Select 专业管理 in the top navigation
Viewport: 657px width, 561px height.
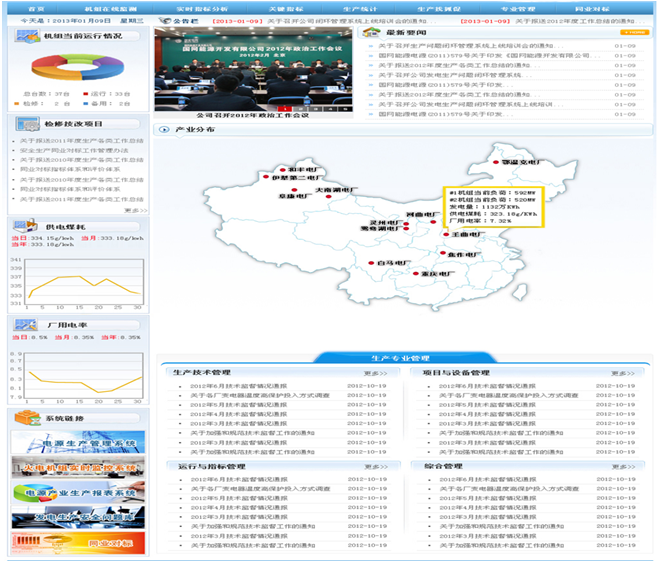(x=518, y=9)
